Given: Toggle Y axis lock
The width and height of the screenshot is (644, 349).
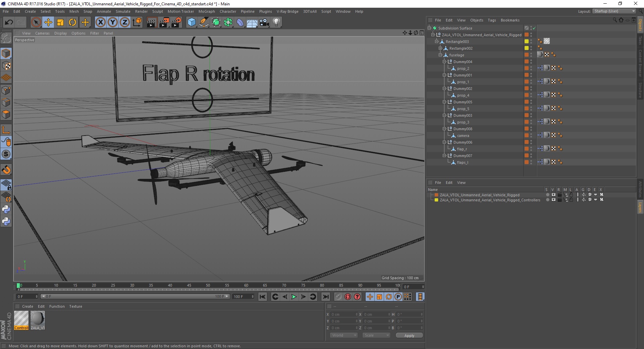Looking at the screenshot, I should click(113, 22).
